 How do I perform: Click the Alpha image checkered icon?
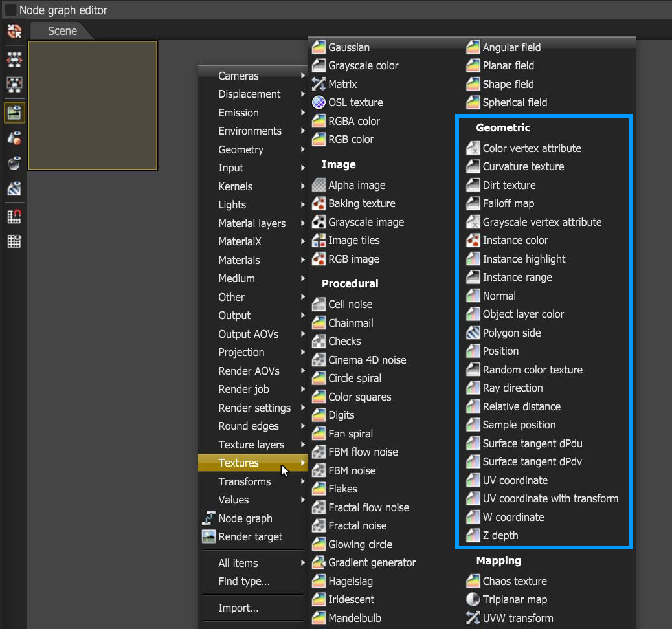[319, 185]
